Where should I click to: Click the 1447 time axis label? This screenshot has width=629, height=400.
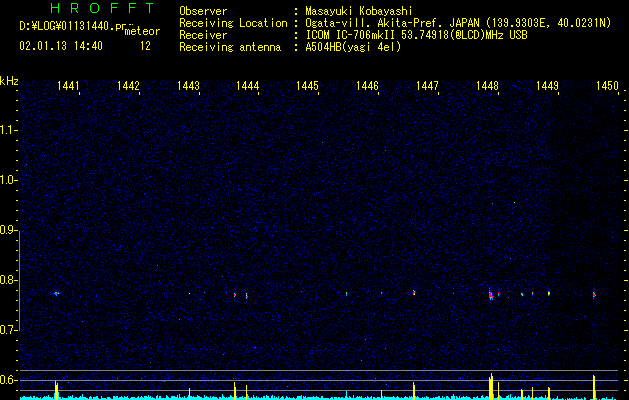[x=427, y=86]
